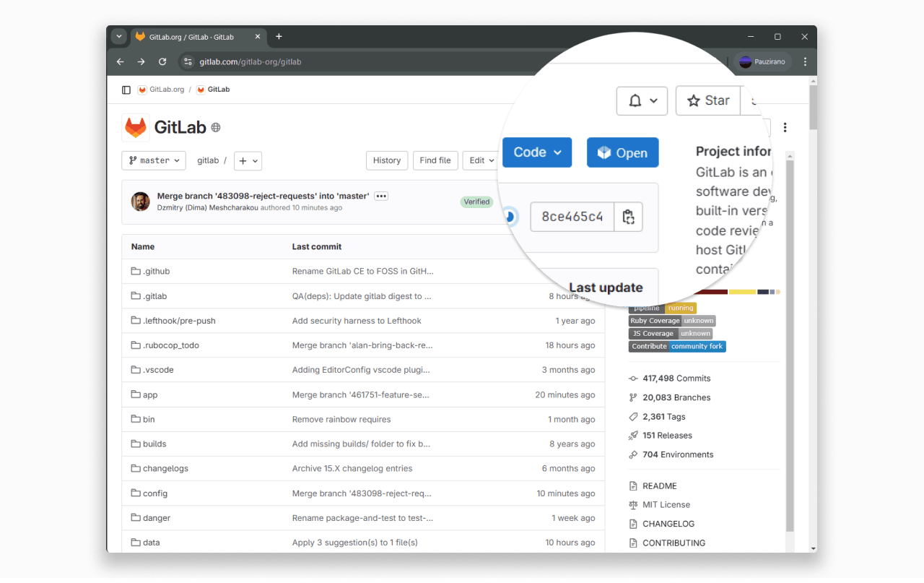
Task: Open the 417,498 Commits link
Action: point(676,379)
